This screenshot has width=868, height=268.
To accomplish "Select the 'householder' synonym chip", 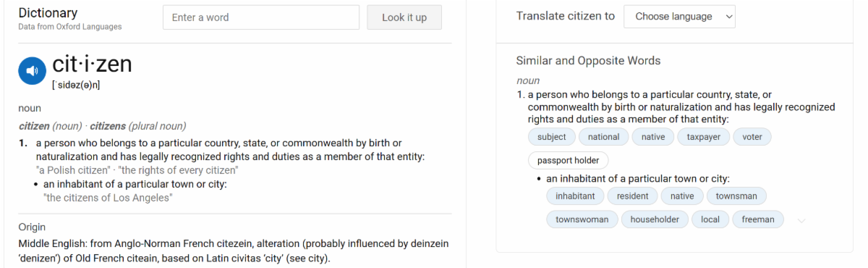I will coord(655,219).
